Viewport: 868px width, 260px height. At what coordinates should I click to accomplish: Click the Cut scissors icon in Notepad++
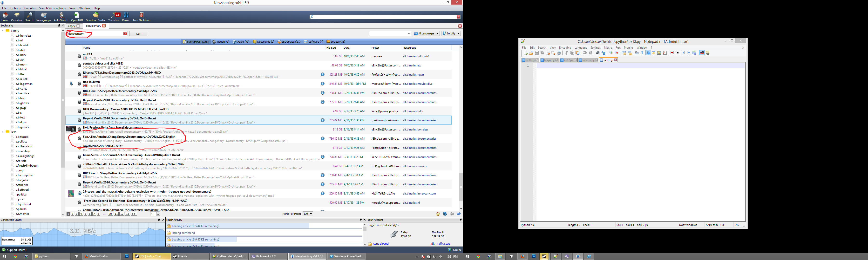[x=566, y=53]
